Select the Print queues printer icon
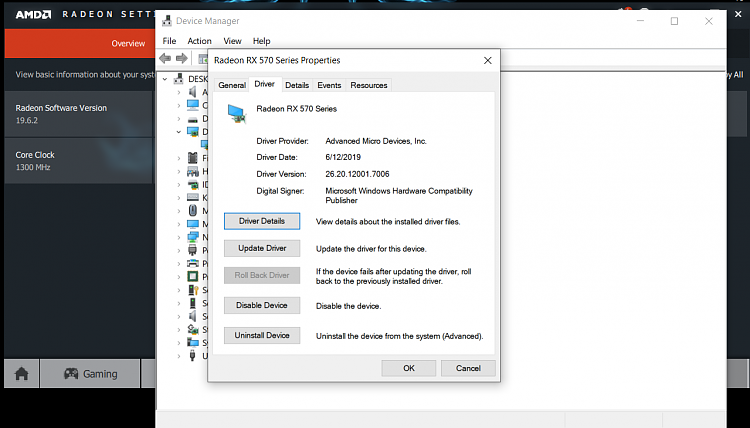The height and width of the screenshot is (428, 750). click(x=193, y=263)
